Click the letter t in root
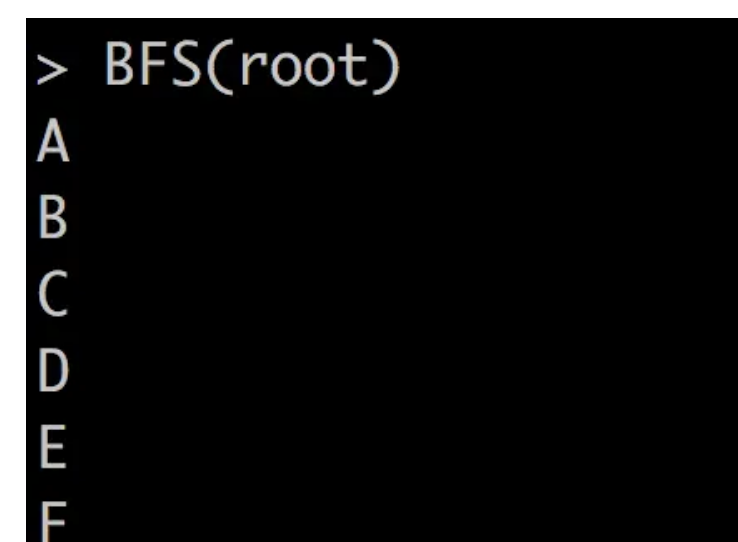The height and width of the screenshot is (542, 738). (x=352, y=65)
